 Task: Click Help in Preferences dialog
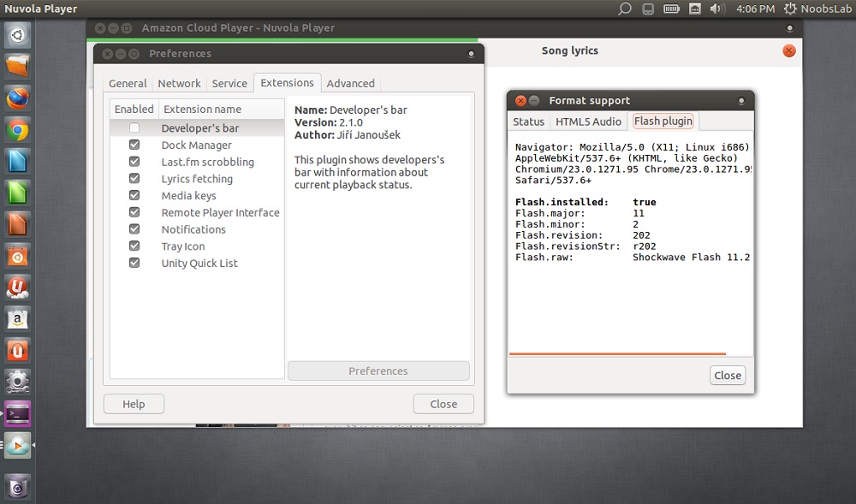134,404
